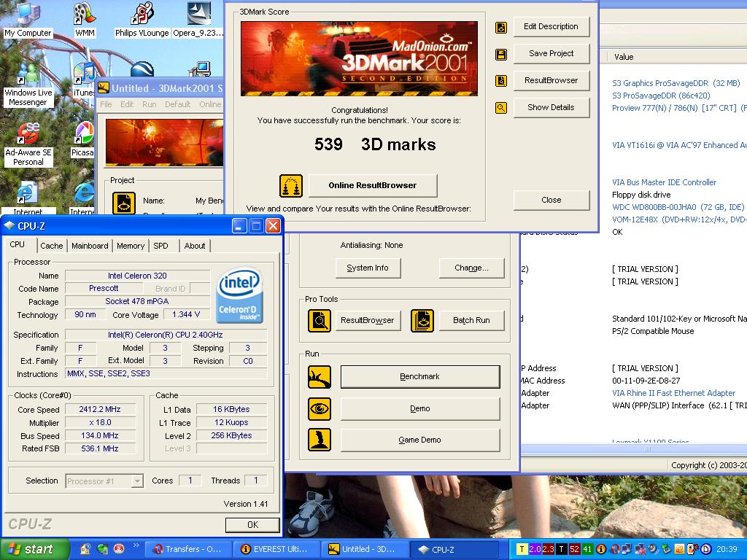Image resolution: width=747 pixels, height=560 pixels.
Task: Click the ResultBrowser icon beside the Score dialog button
Action: pyautogui.click(x=500, y=81)
